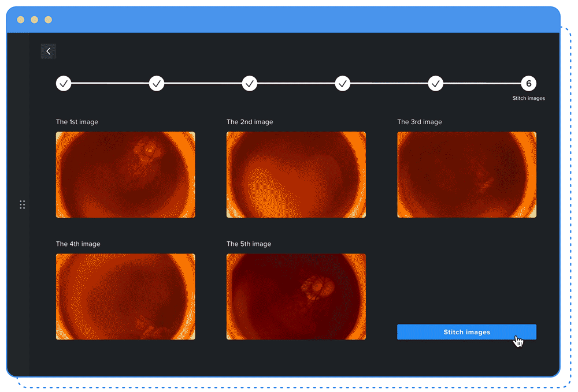Select the second completed step checkmark

pos(157,84)
